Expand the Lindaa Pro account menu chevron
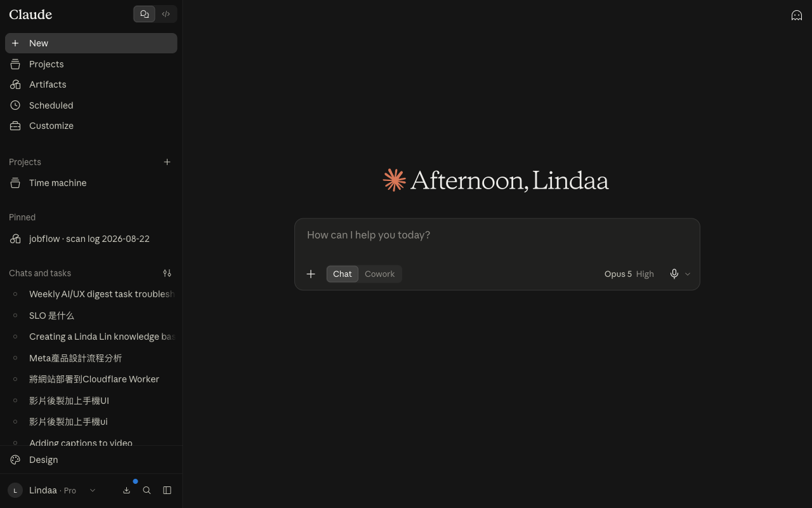The image size is (812, 508). (x=93, y=490)
